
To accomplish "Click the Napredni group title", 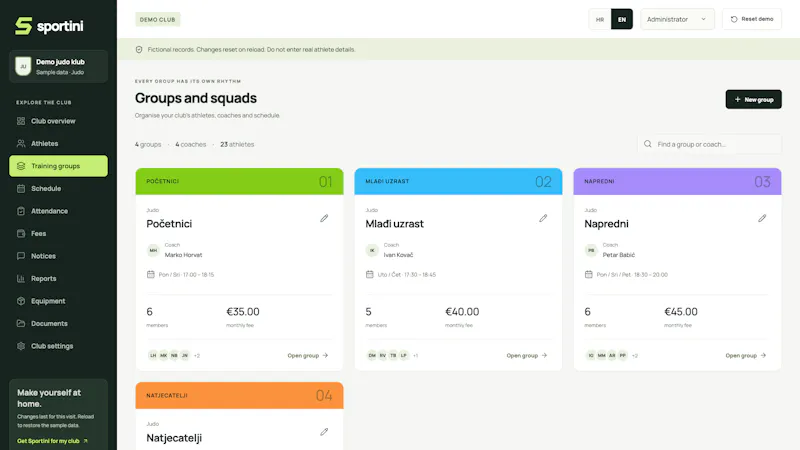I will coord(606,223).
